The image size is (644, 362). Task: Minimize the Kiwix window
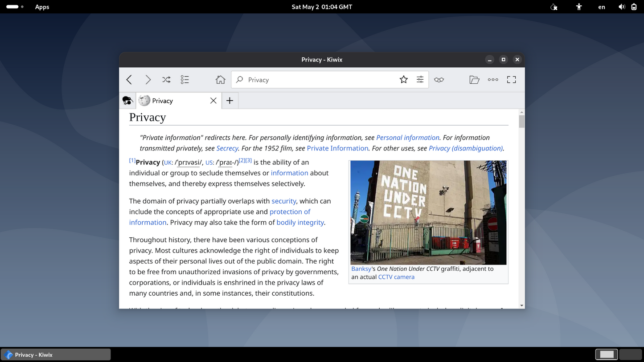click(490, 60)
